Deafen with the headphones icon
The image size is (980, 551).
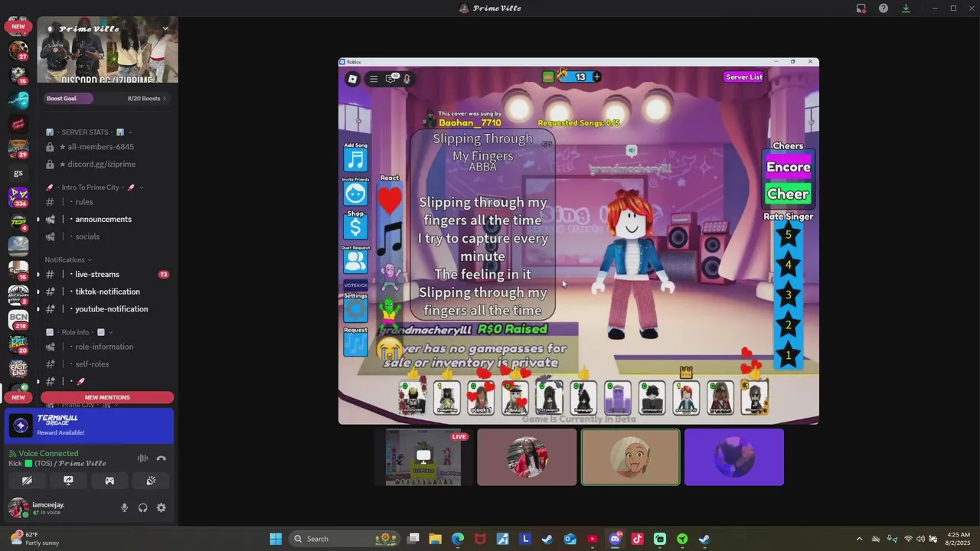pyautogui.click(x=142, y=508)
